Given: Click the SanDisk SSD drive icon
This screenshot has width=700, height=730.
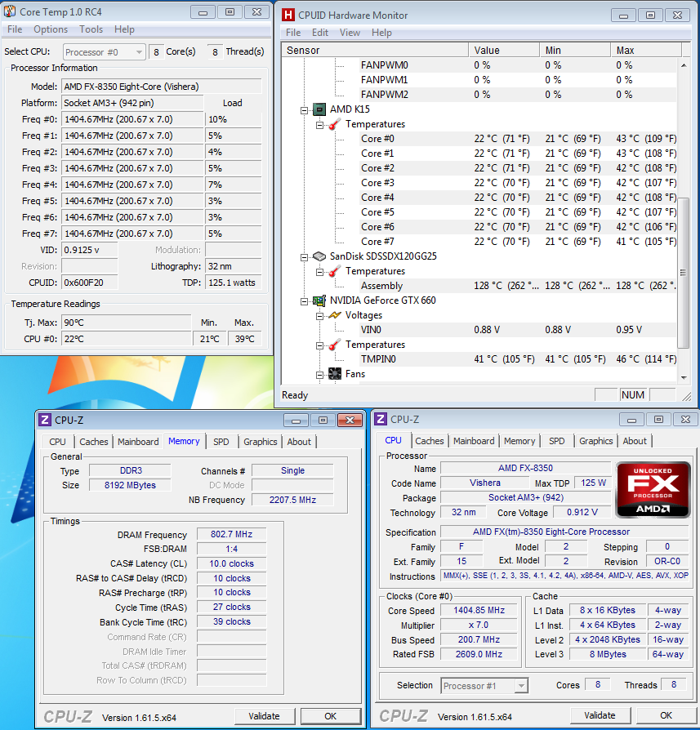Looking at the screenshot, I should 319,256.
